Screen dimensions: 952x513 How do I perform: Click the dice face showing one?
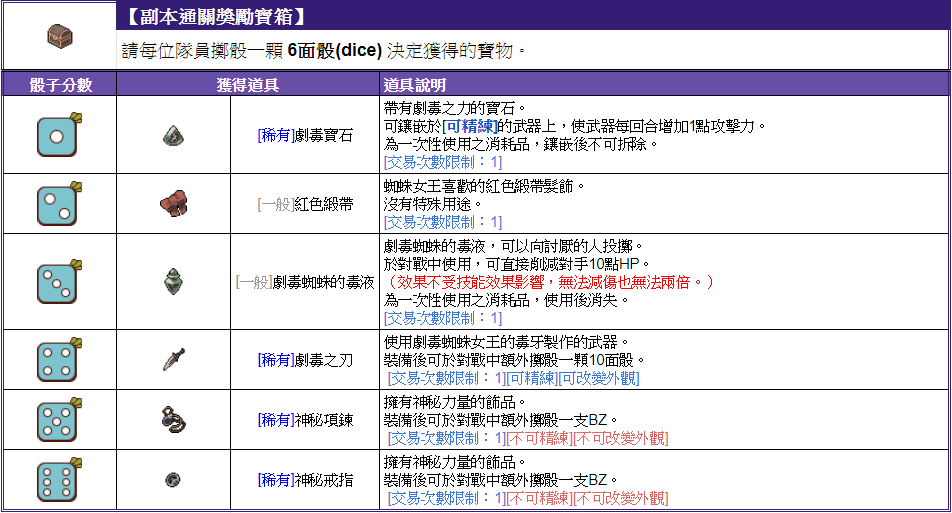(58, 135)
